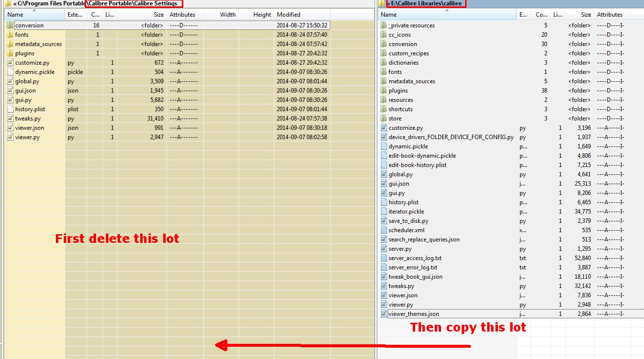
Task: Select tweaks.py file name in the right pane
Action: click(x=401, y=286)
